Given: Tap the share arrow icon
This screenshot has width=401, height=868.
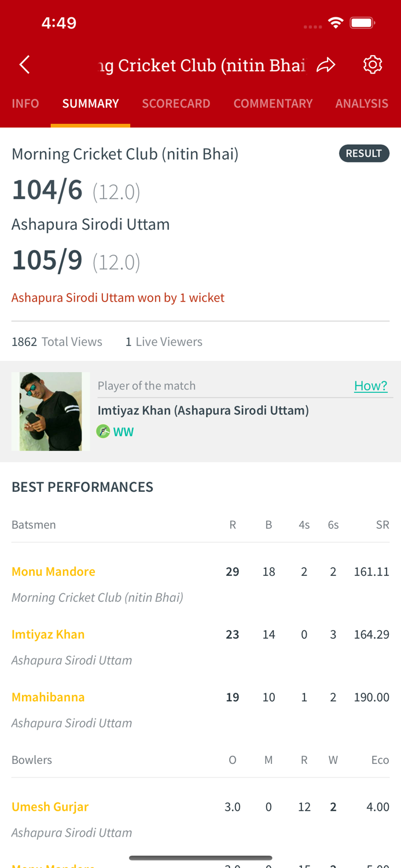Looking at the screenshot, I should 326,65.
